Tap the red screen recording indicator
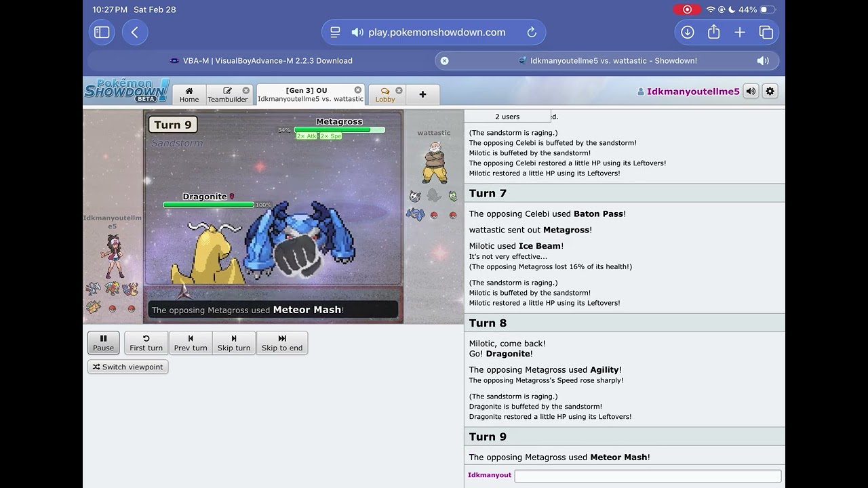Image resolution: width=868 pixels, height=488 pixels. 687,9
